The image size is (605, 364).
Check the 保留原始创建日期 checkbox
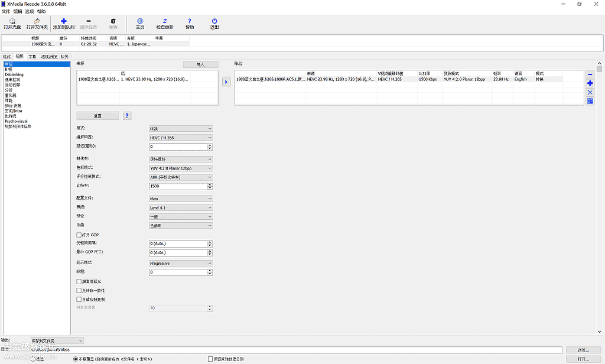point(210,359)
